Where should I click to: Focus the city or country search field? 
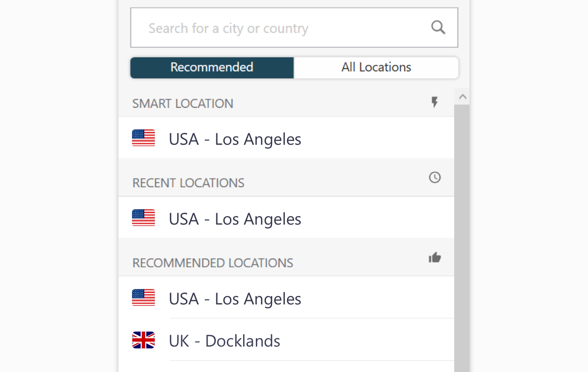click(x=281, y=28)
